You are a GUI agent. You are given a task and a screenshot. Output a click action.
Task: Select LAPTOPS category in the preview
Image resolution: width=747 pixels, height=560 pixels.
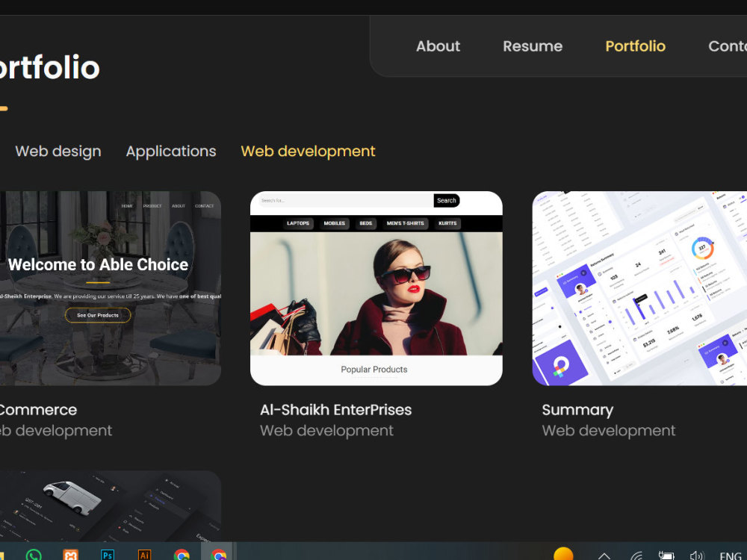coord(298,223)
